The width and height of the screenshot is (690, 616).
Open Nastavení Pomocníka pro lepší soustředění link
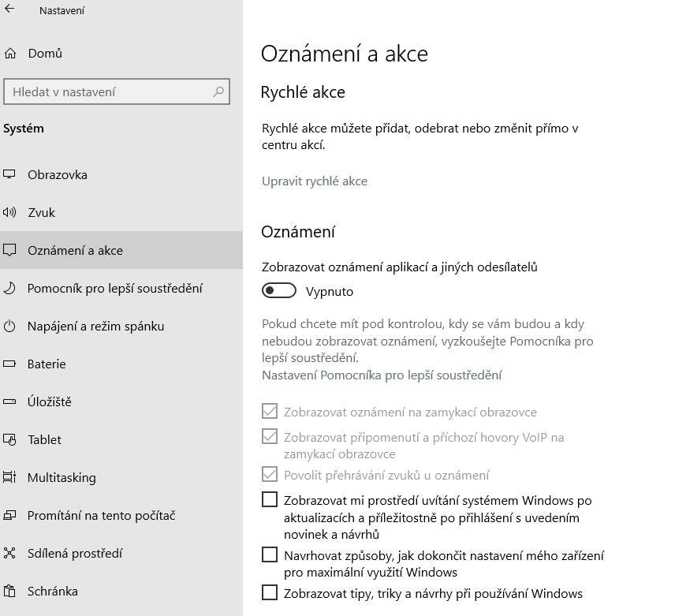[382, 375]
